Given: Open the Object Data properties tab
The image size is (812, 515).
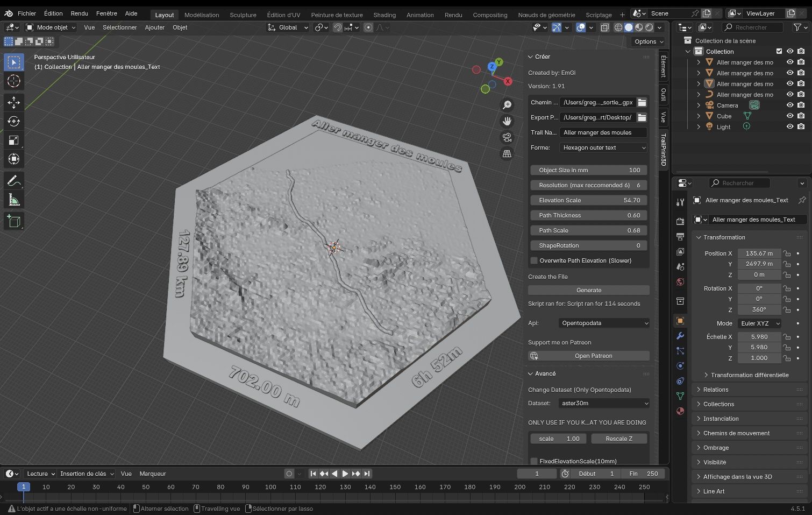Looking at the screenshot, I should 680,396.
